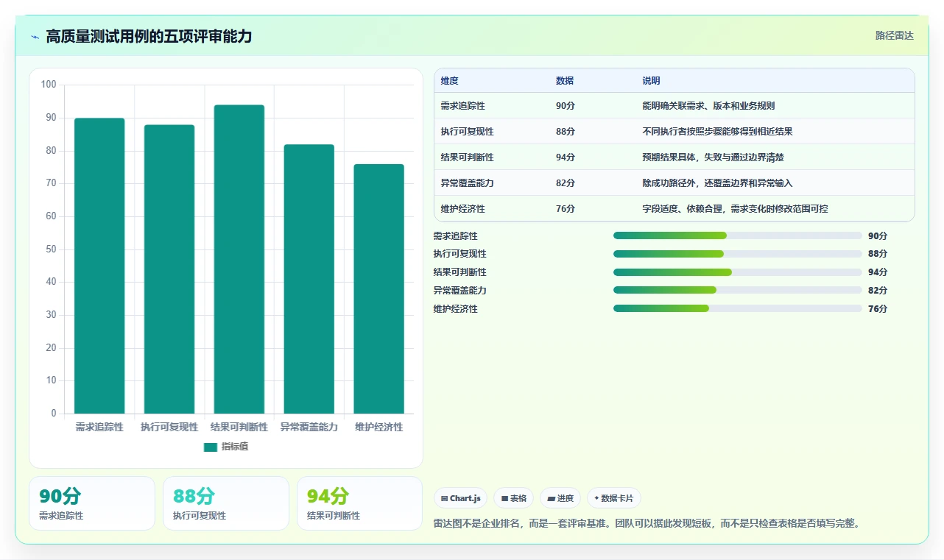Click description 字段适度、依赖合理，需求变化时修改范围可控
944x560 pixels.
[x=735, y=209]
